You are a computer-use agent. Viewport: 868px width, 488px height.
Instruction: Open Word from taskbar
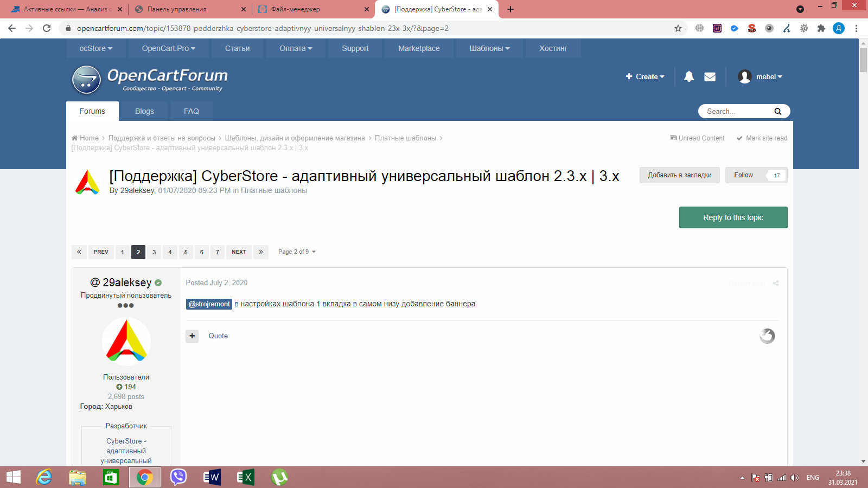212,477
